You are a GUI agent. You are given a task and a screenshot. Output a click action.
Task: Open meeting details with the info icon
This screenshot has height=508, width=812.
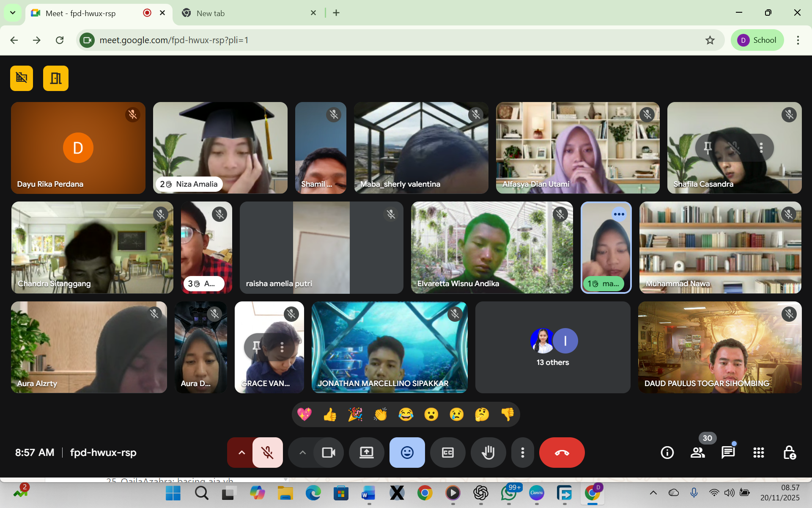pos(667,453)
